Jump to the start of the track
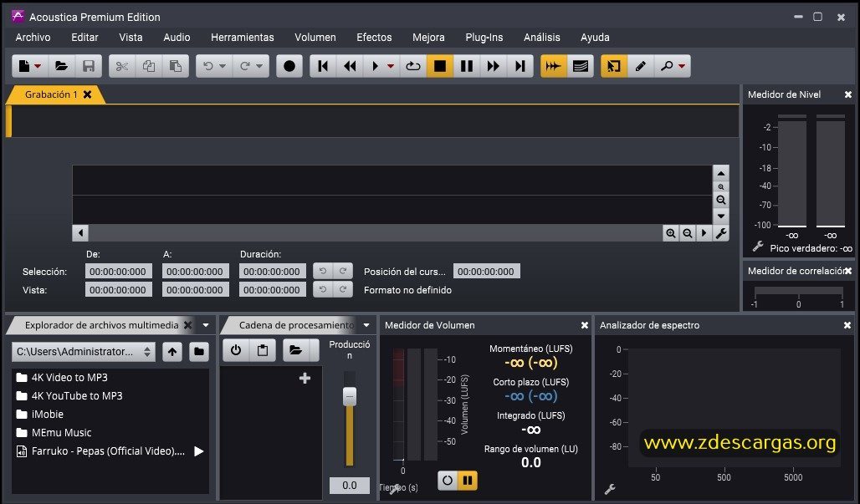The image size is (860, 504). pyautogui.click(x=323, y=66)
